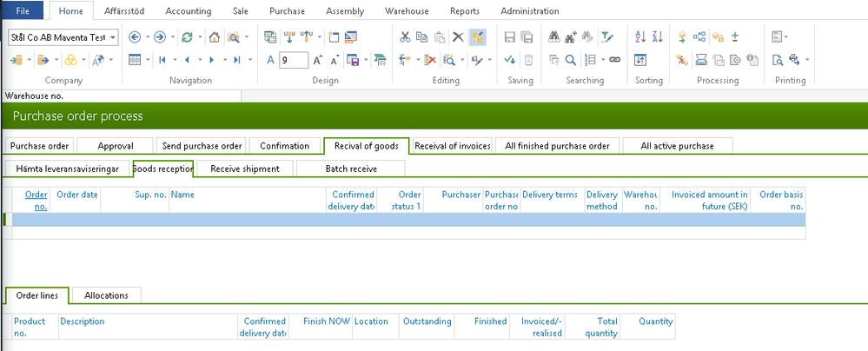Refresh data with the green arrows icon
This screenshot has width=868, height=351.
(187, 37)
